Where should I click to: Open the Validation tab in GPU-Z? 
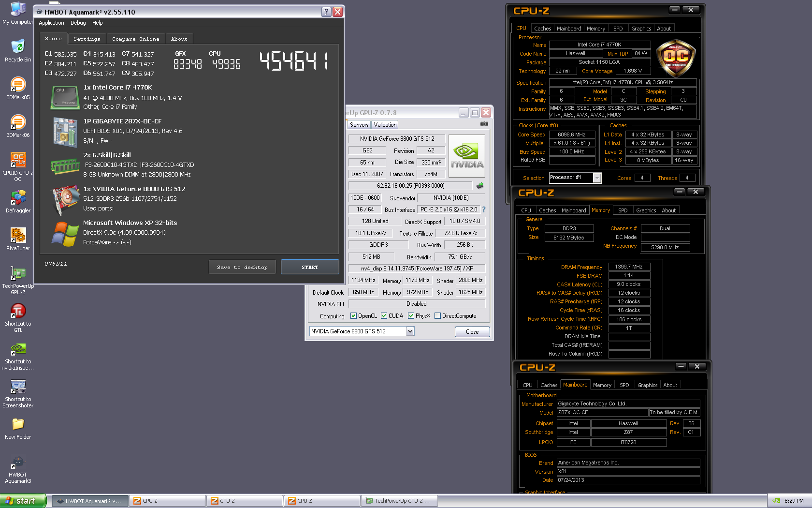point(385,125)
